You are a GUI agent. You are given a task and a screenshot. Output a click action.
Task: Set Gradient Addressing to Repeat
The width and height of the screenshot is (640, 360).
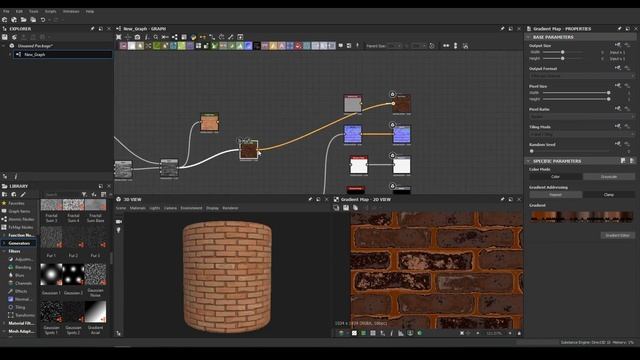coord(556,195)
